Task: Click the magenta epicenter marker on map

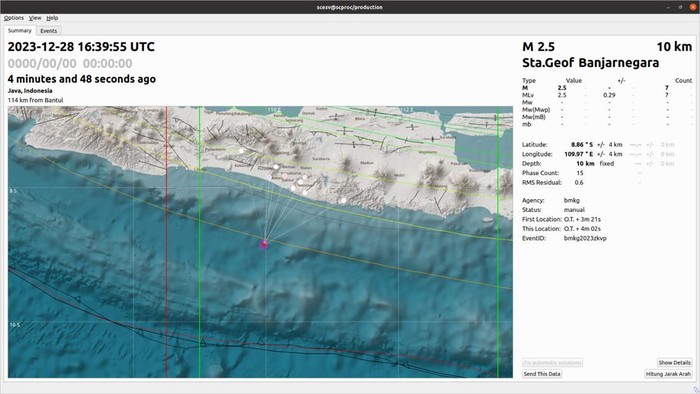Action: (x=264, y=244)
